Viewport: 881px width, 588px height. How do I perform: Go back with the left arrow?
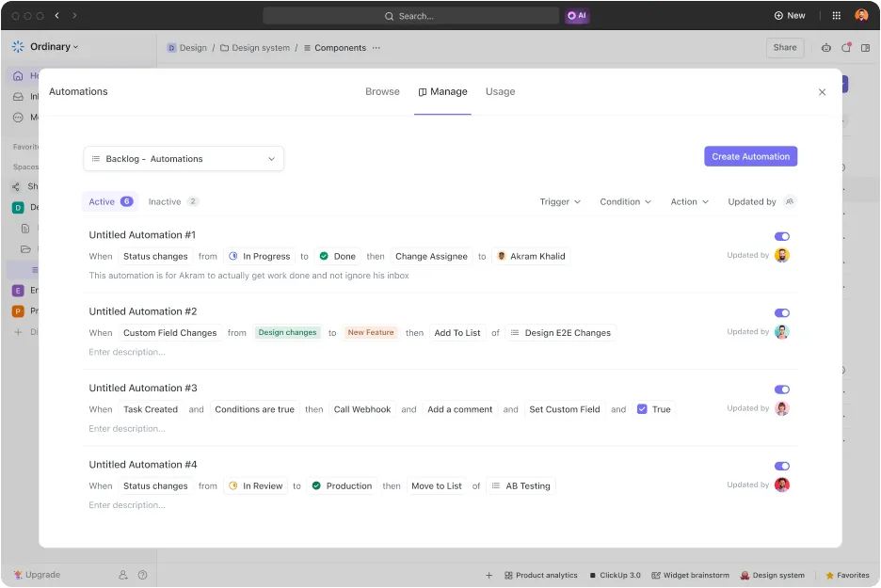56,16
